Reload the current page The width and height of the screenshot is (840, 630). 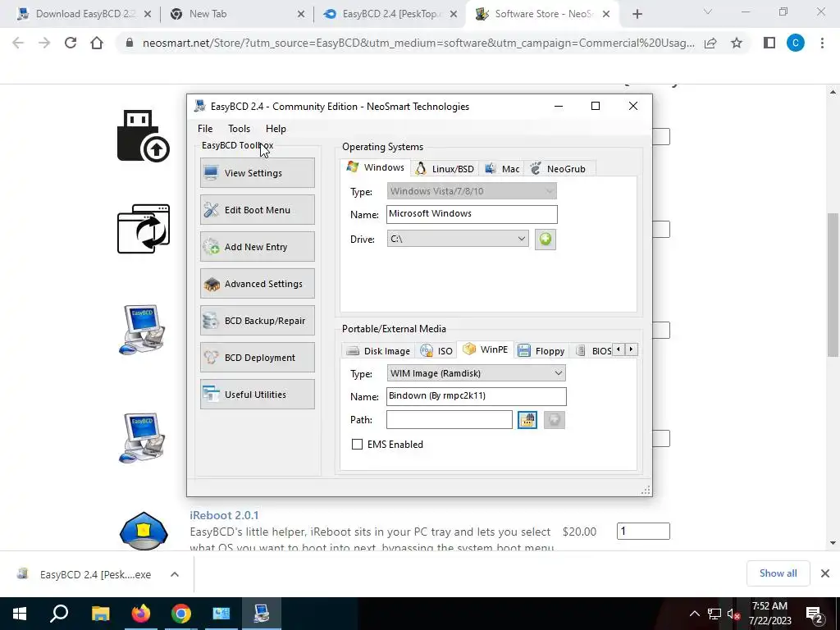71,43
